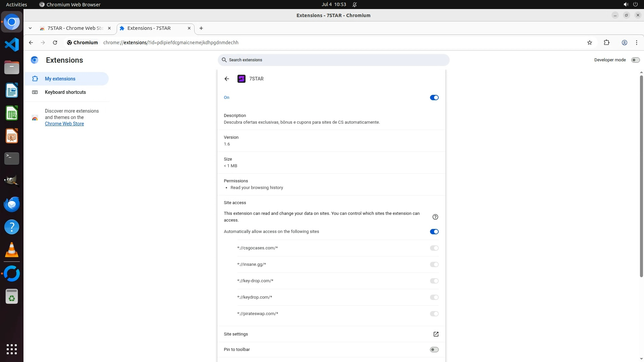644x362 pixels.
Task: Click the back arrow beside 7STAR
Action: tap(227, 79)
